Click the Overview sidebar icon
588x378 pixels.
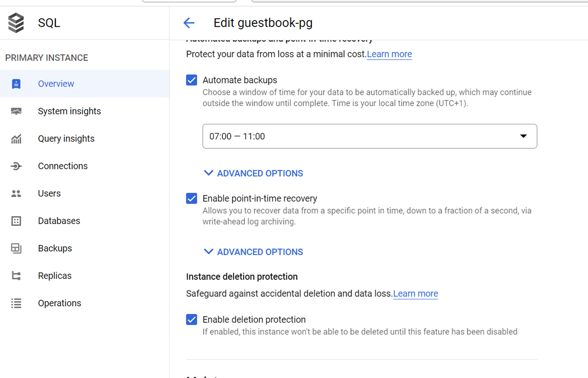click(x=16, y=84)
